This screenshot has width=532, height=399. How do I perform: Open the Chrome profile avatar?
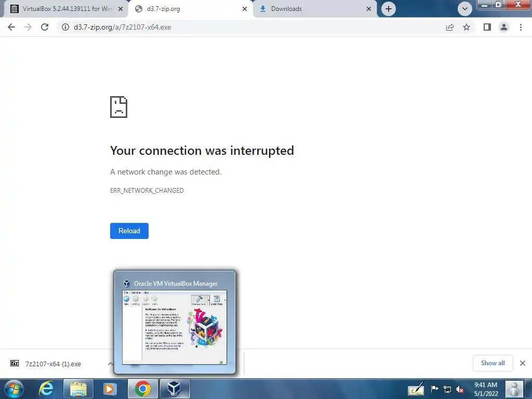coord(504,27)
